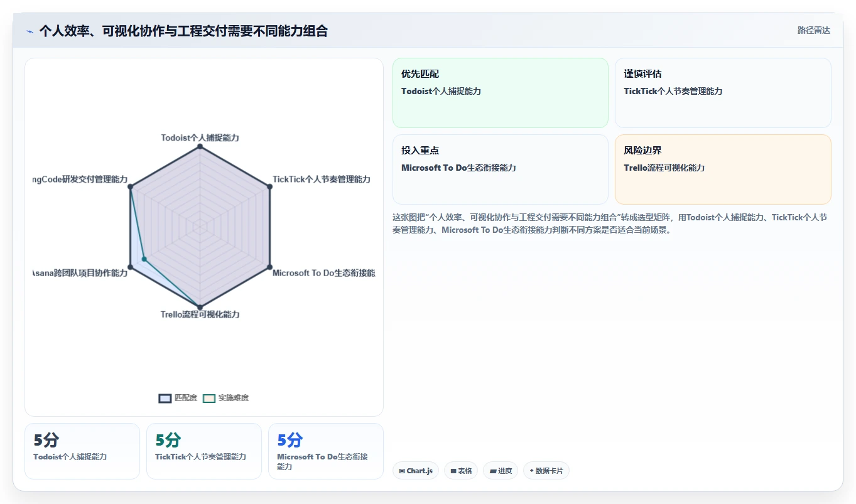Click the Todoist data point at the radar top
The image size is (856, 504).
click(x=200, y=146)
